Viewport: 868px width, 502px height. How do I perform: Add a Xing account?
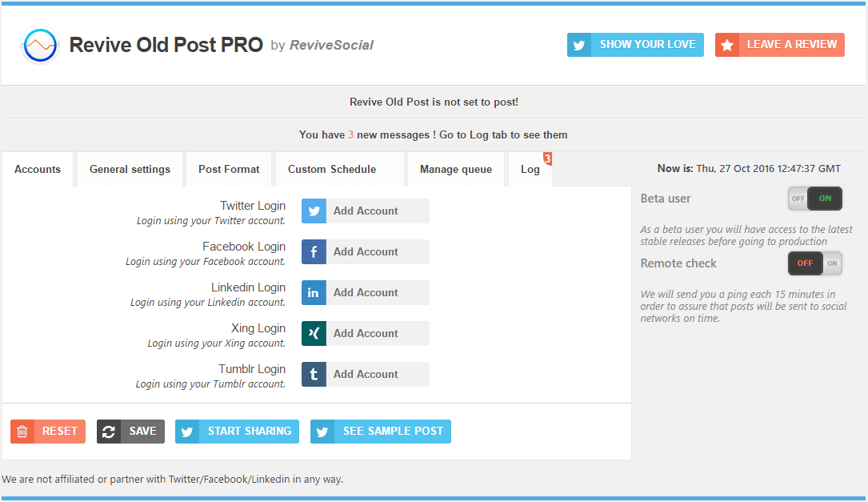(x=366, y=334)
